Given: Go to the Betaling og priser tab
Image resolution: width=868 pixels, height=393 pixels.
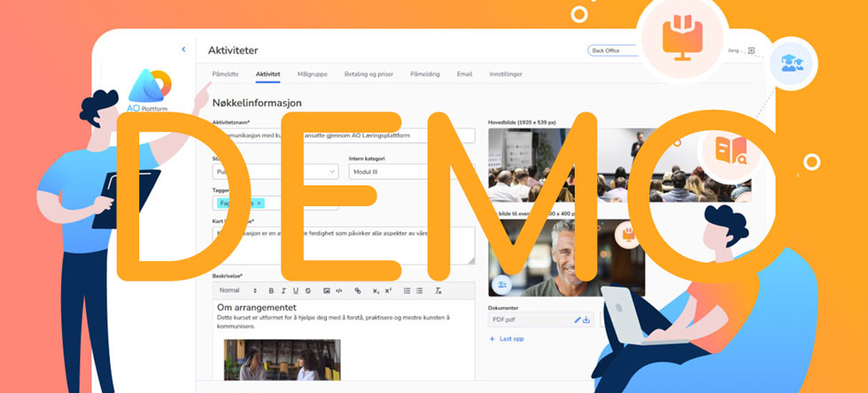Looking at the screenshot, I should 368,74.
